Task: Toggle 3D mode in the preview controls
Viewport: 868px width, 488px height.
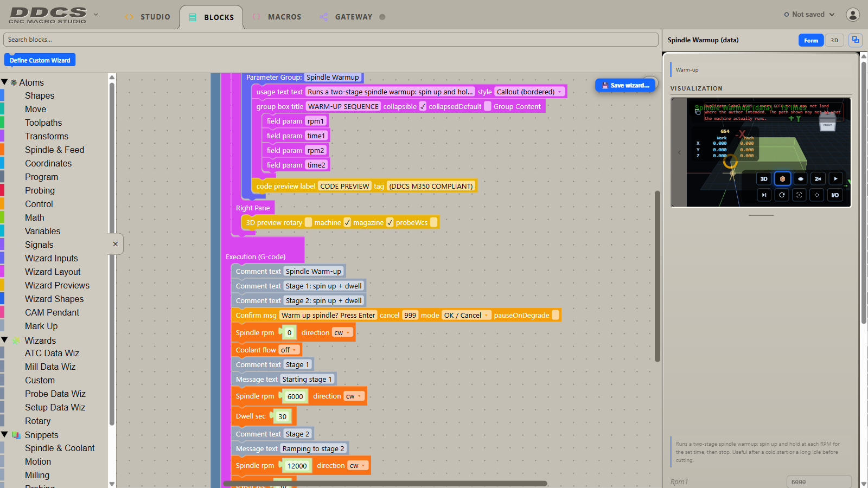Action: pos(764,178)
